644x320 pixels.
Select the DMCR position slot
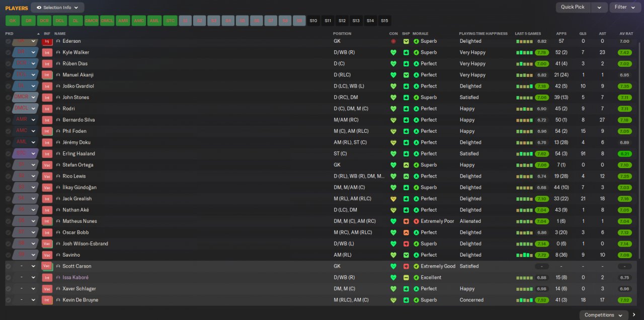point(92,21)
